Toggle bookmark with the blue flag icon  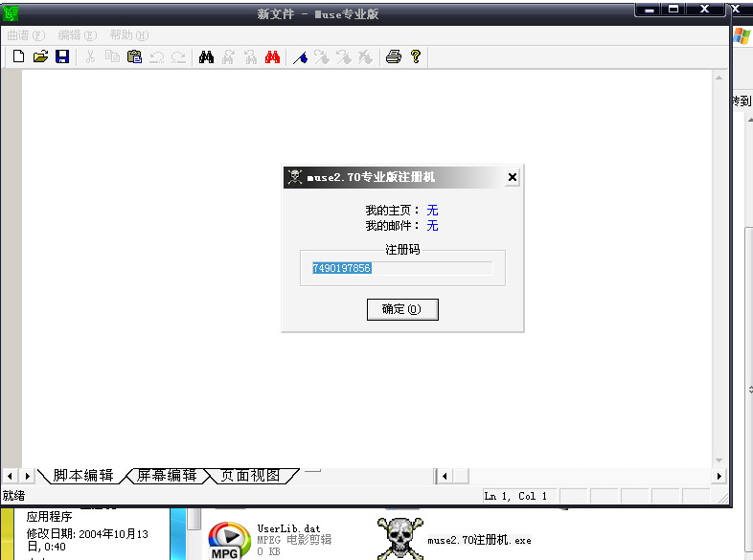click(x=301, y=57)
